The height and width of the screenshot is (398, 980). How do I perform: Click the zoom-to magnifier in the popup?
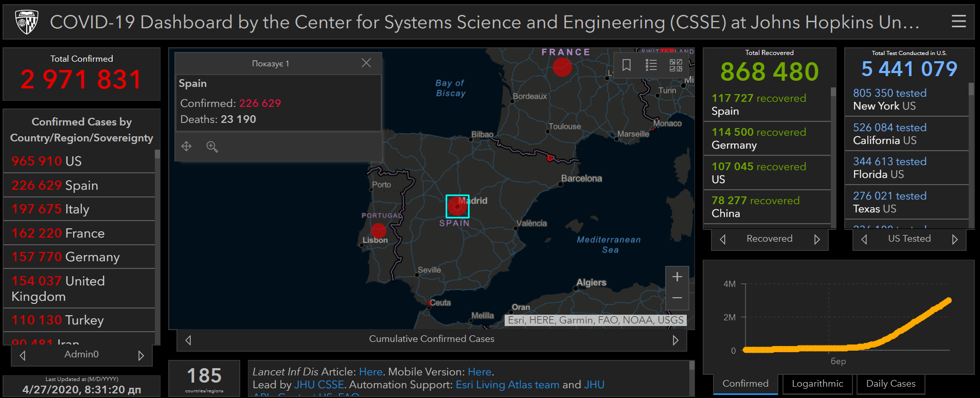tap(212, 147)
